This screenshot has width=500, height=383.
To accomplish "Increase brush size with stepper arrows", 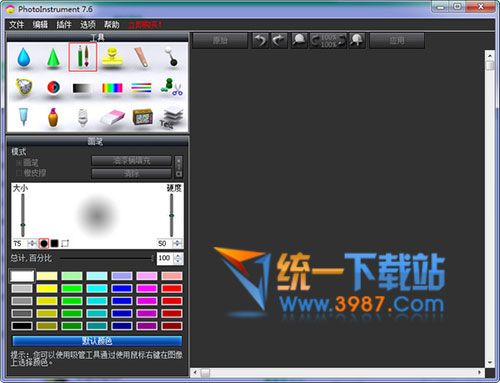I will pyautogui.click(x=32, y=243).
